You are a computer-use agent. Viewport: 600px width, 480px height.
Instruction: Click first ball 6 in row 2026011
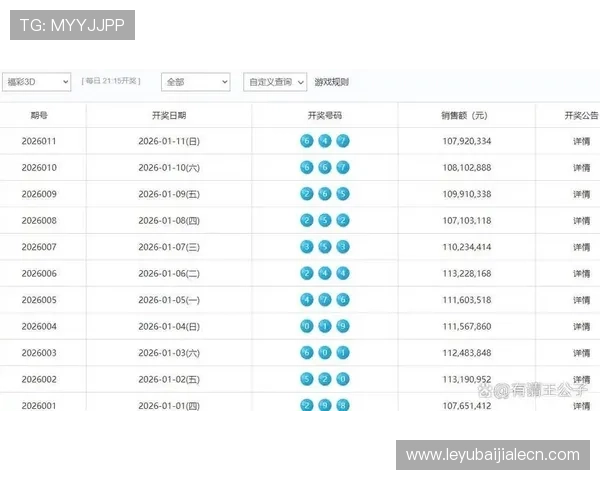coord(307,141)
